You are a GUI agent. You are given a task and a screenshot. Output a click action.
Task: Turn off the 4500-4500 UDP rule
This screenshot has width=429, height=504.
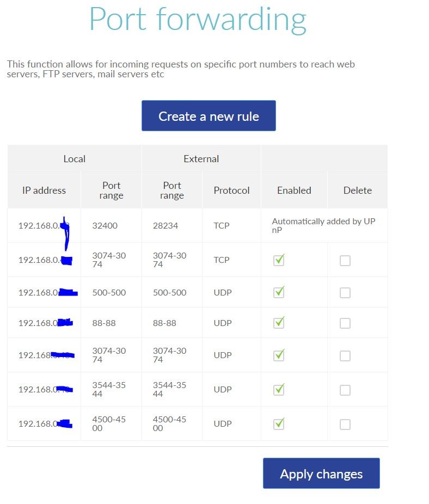[x=279, y=424]
